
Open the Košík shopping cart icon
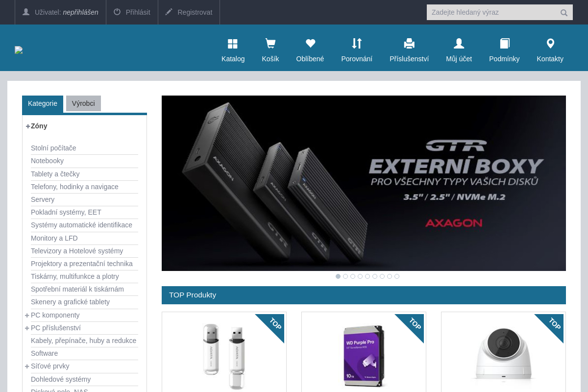(270, 44)
